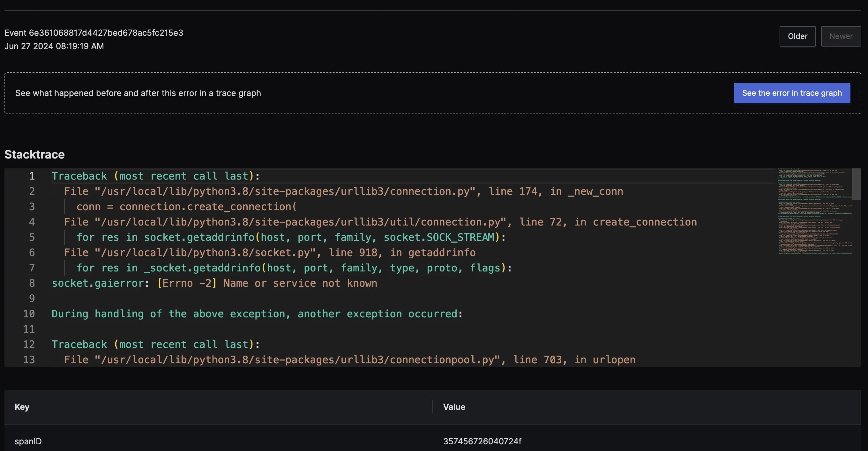Go to the Older event
The image size is (868, 451).
coord(797,36)
